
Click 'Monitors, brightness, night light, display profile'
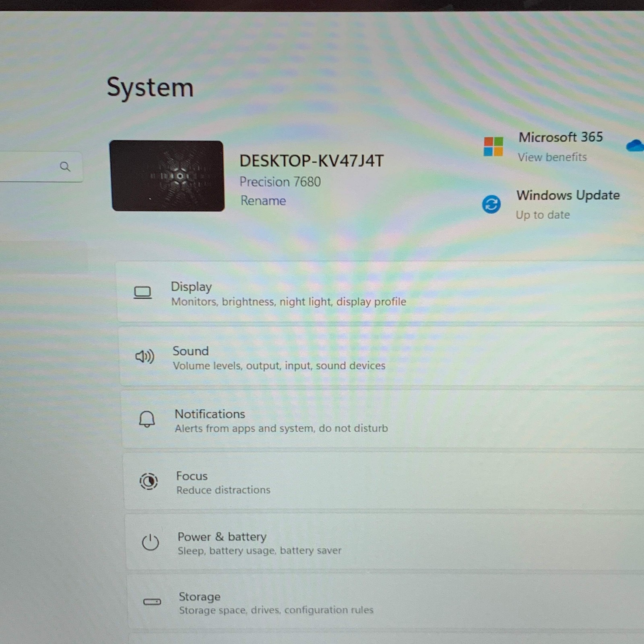[289, 301]
